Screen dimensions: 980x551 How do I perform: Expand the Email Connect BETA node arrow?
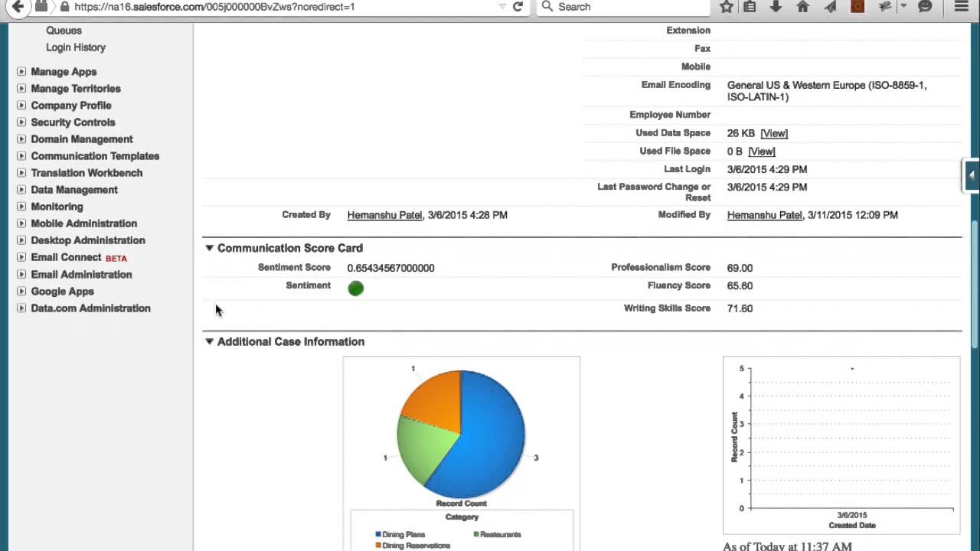21,257
